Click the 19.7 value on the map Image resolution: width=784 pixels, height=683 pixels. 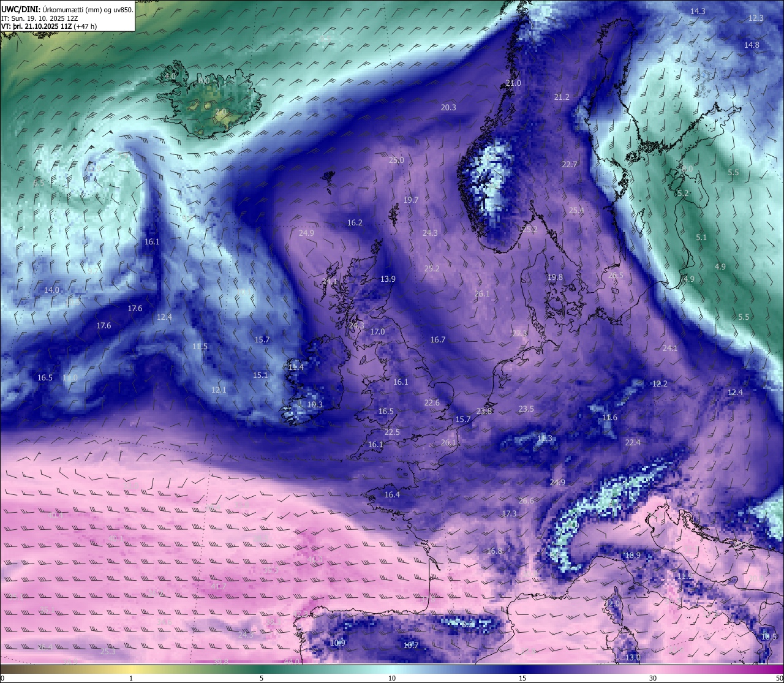pos(411,200)
